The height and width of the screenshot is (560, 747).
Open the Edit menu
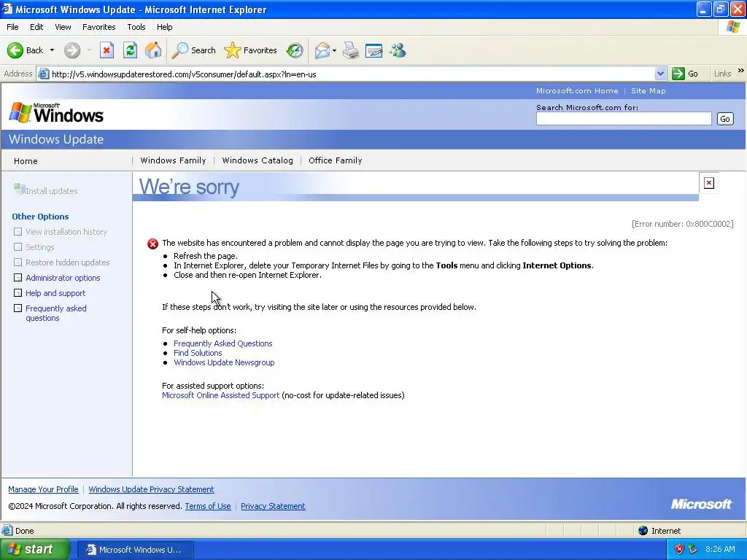pos(36,27)
